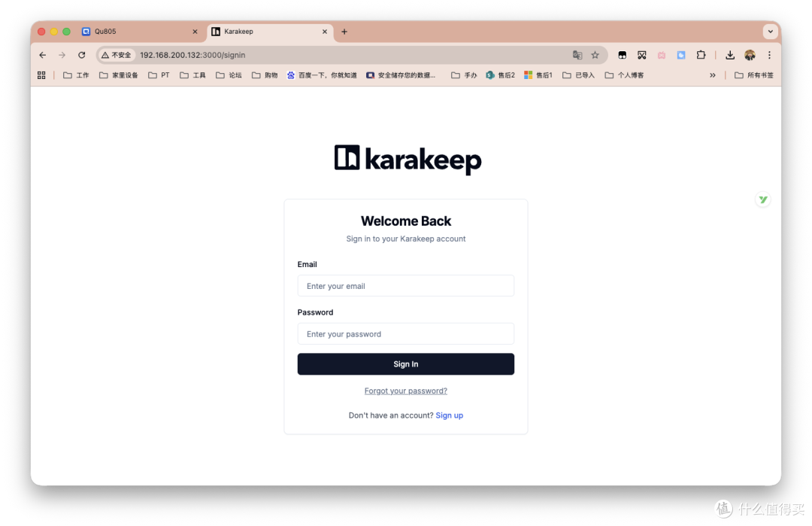Close the Karakeep tab
Screen dimensions: 812x526
pos(325,32)
